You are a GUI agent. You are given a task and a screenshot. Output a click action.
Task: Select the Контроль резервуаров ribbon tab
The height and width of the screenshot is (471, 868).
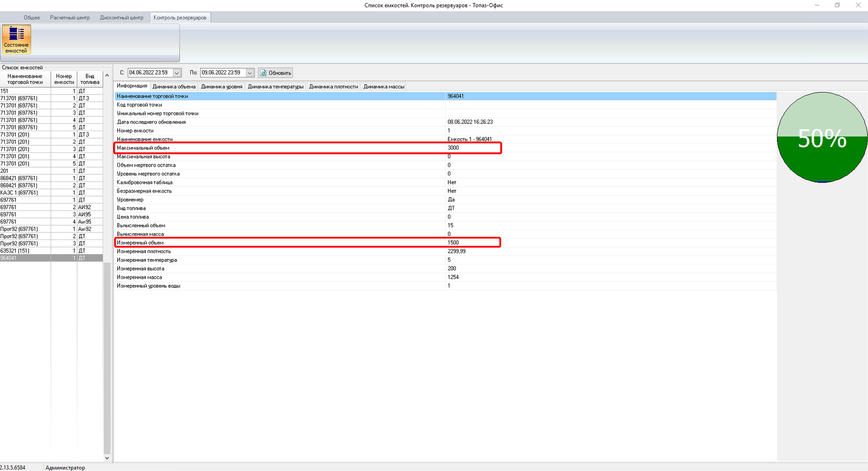(x=180, y=17)
